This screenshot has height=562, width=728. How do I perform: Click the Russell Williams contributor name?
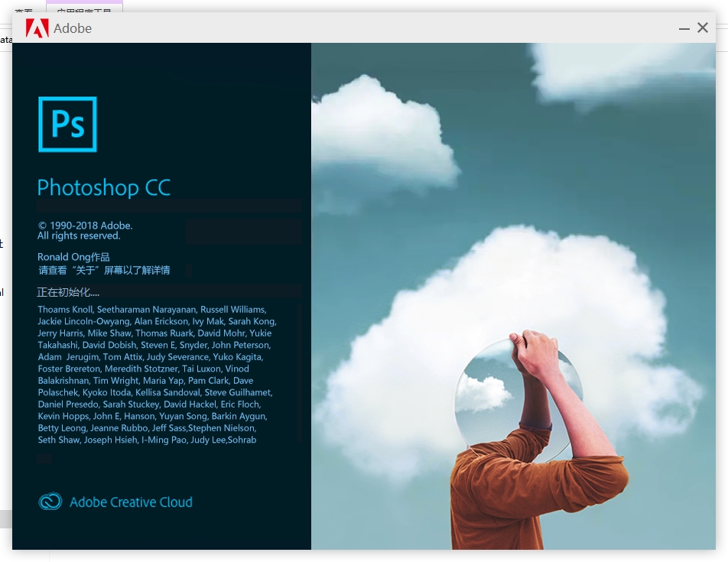[232, 309]
